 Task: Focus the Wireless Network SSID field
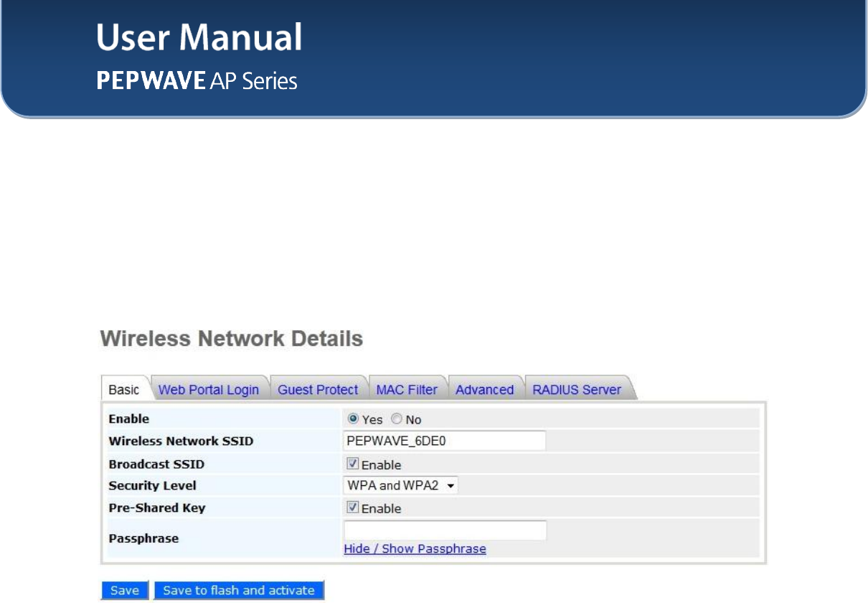(445, 441)
